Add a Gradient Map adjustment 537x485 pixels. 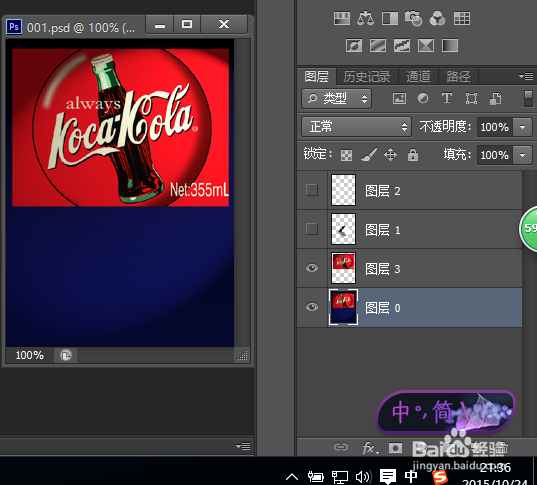click(450, 45)
